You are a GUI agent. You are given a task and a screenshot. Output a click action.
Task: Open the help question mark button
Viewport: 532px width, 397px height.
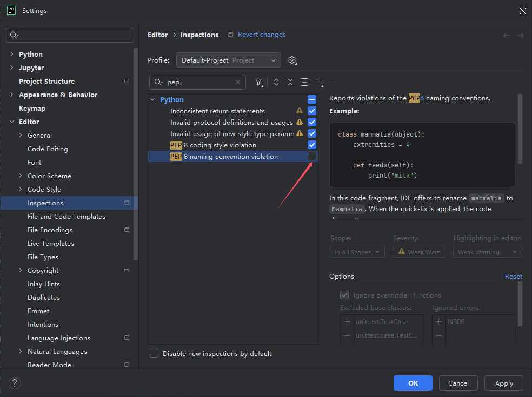pyautogui.click(x=15, y=383)
